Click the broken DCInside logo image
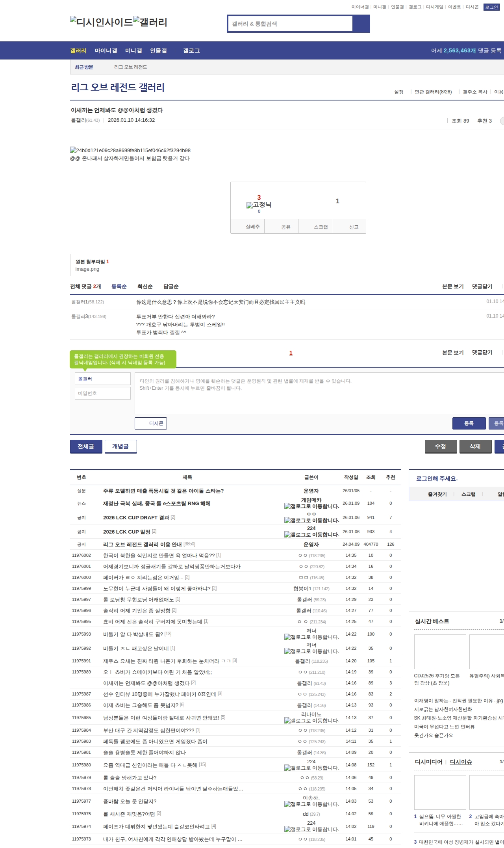The height and width of the screenshot is (848, 504). [x=101, y=22]
